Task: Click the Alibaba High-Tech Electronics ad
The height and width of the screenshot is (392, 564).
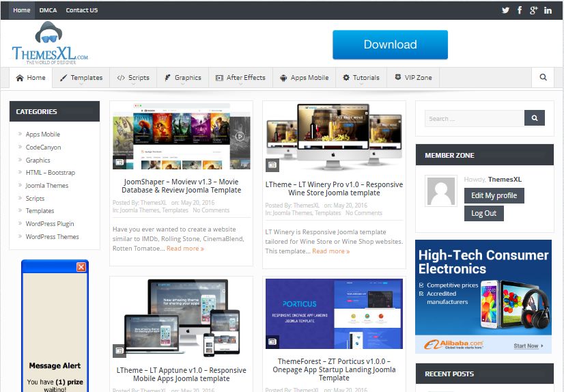Action: 483,296
